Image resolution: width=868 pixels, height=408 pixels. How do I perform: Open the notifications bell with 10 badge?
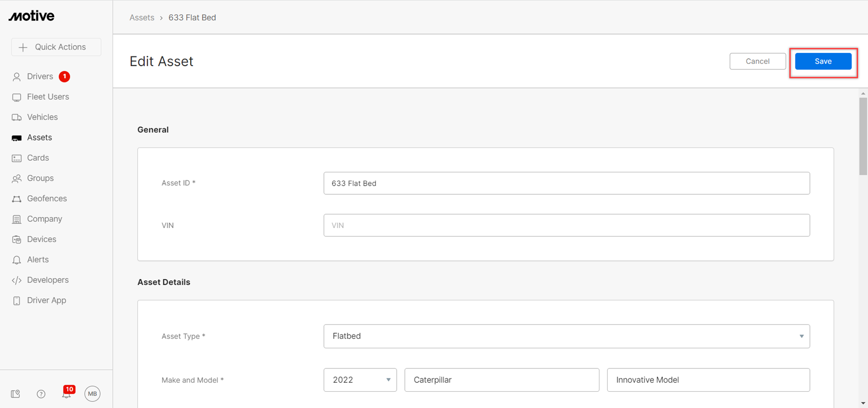point(67,393)
